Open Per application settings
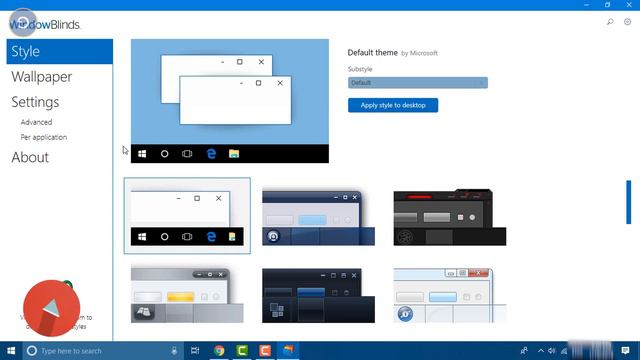Screen dimensions: 640x360 point(44,137)
